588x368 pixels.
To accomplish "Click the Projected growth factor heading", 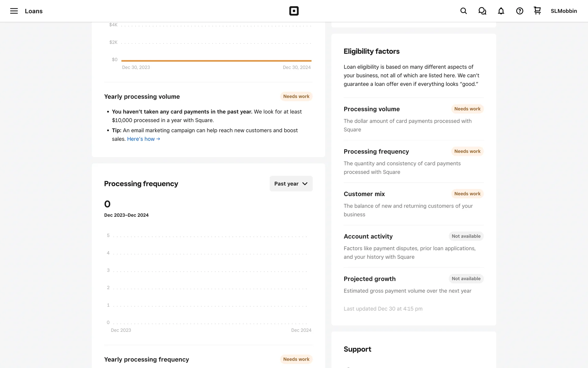I will tap(369, 279).
